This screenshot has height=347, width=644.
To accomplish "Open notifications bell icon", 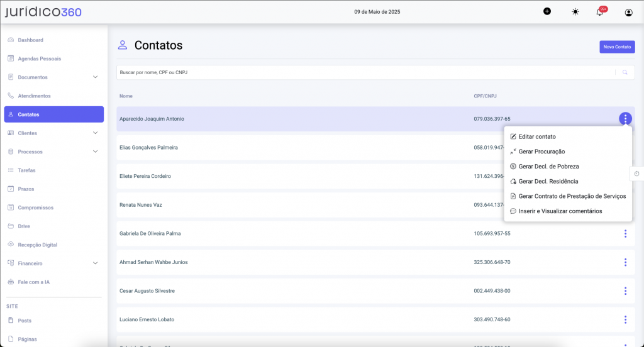I will pos(599,12).
